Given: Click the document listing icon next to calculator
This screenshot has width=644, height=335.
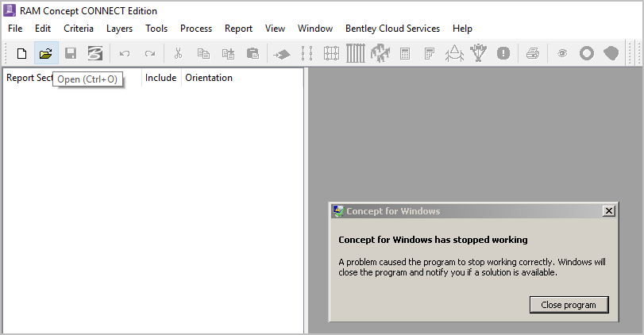Looking at the screenshot, I should (x=429, y=53).
